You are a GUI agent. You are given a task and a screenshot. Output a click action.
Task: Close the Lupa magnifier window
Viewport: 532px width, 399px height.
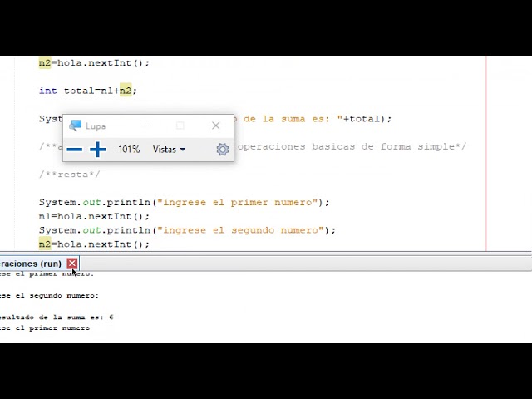coord(216,126)
